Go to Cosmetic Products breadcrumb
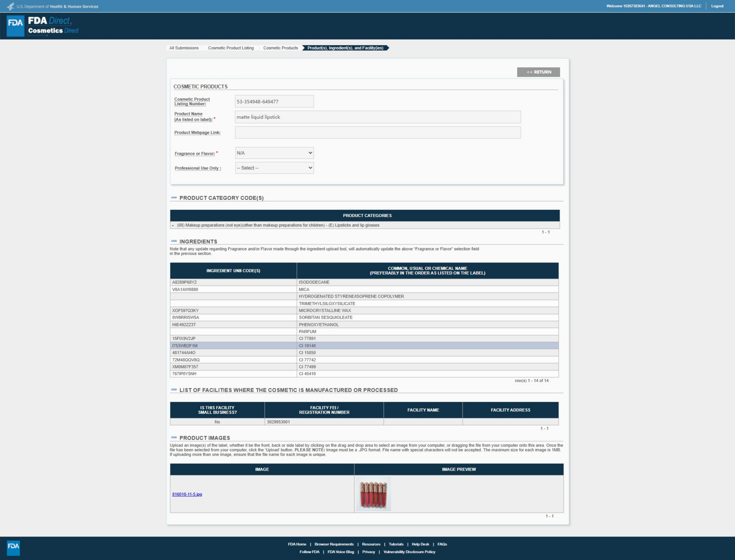This screenshot has width=735, height=560. [280, 48]
